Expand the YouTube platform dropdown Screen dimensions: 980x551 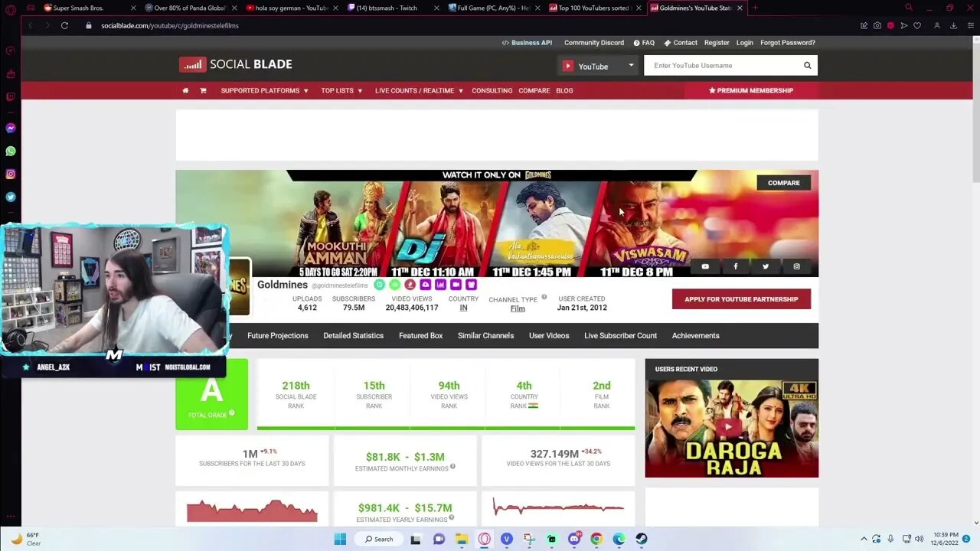point(598,66)
